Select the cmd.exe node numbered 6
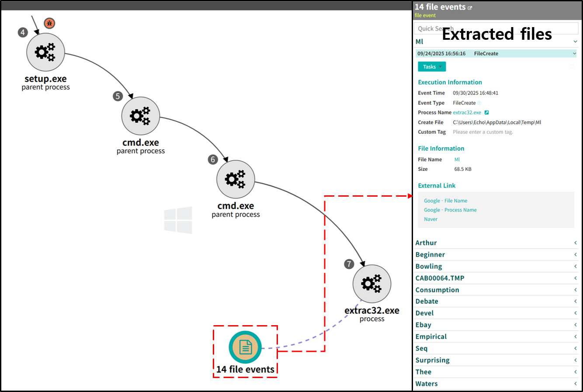 click(x=235, y=179)
